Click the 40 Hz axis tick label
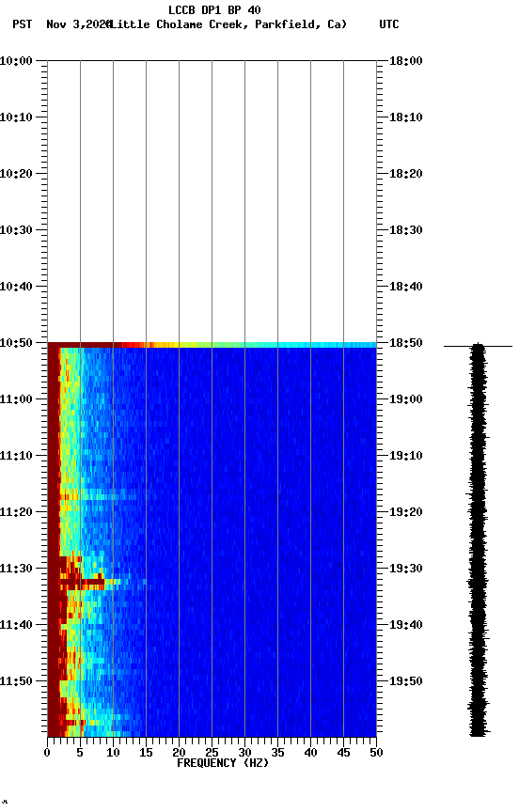519x812 pixels. click(x=311, y=753)
